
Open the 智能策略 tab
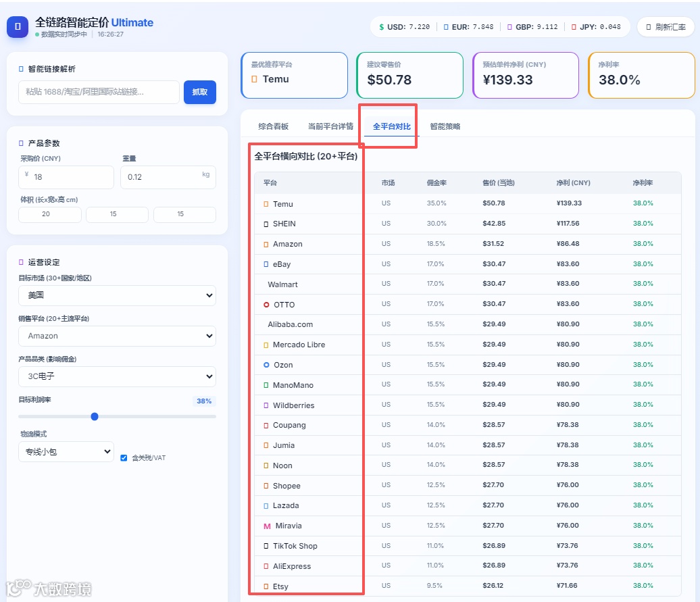[445, 126]
